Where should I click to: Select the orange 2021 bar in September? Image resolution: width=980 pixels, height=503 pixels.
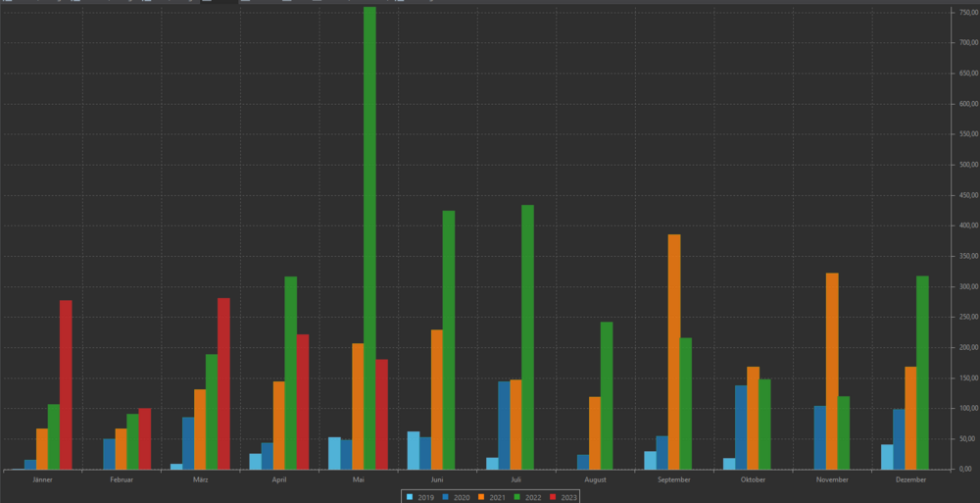coord(674,352)
